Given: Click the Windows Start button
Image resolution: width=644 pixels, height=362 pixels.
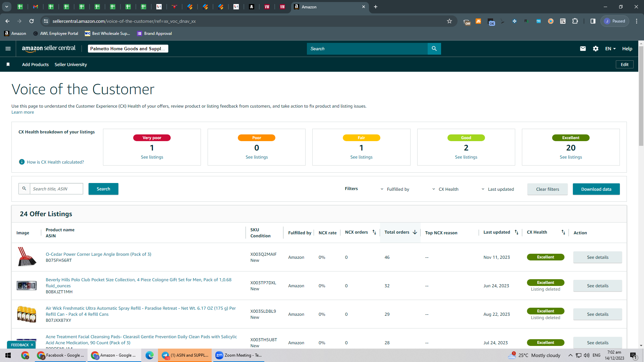Looking at the screenshot, I should click(8, 355).
